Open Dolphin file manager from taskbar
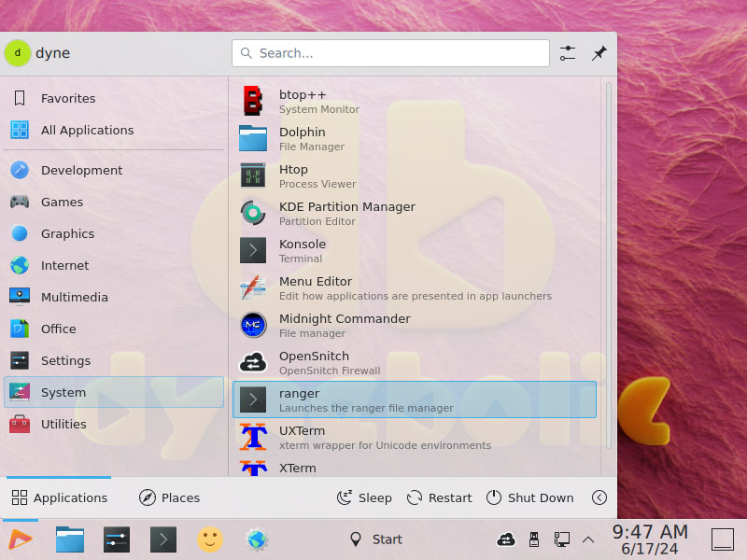 pos(69,539)
